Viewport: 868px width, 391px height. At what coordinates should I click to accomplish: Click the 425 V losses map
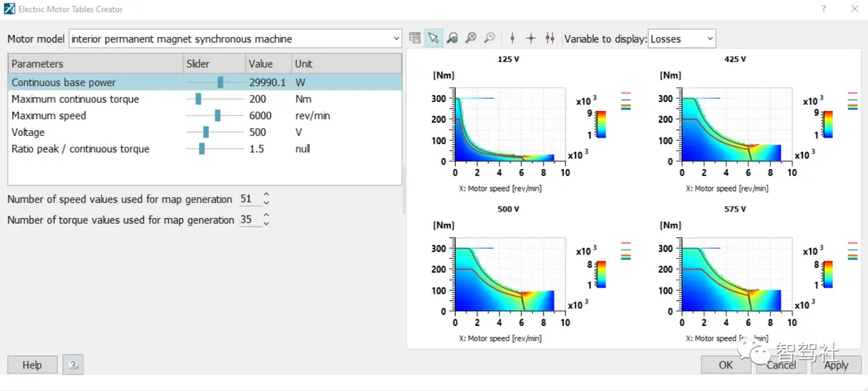[737, 125]
